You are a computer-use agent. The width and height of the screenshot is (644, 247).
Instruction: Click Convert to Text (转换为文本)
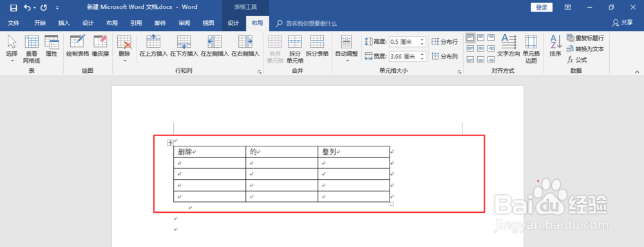[x=585, y=49]
